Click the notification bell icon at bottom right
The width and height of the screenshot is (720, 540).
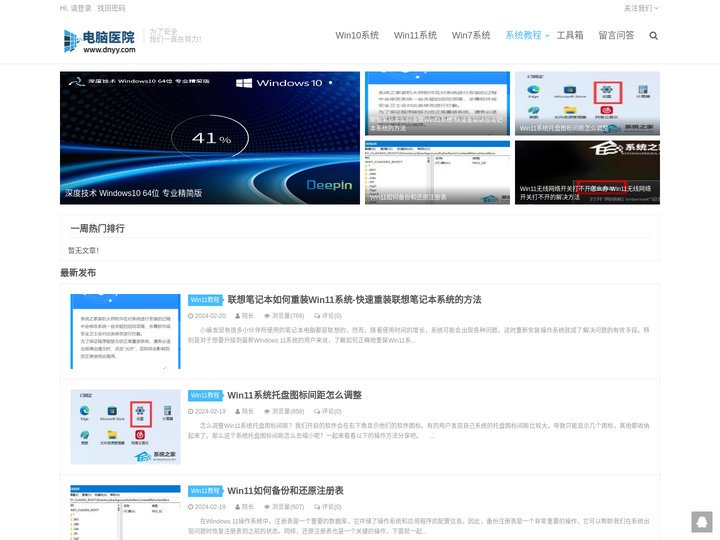tap(702, 522)
